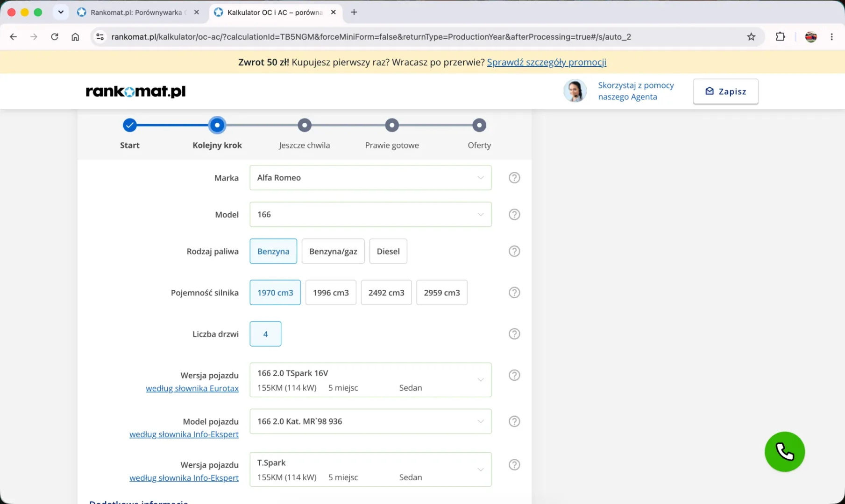Open the bottom według słownika Info-Ekspert link
The height and width of the screenshot is (504, 845).
pos(184,478)
